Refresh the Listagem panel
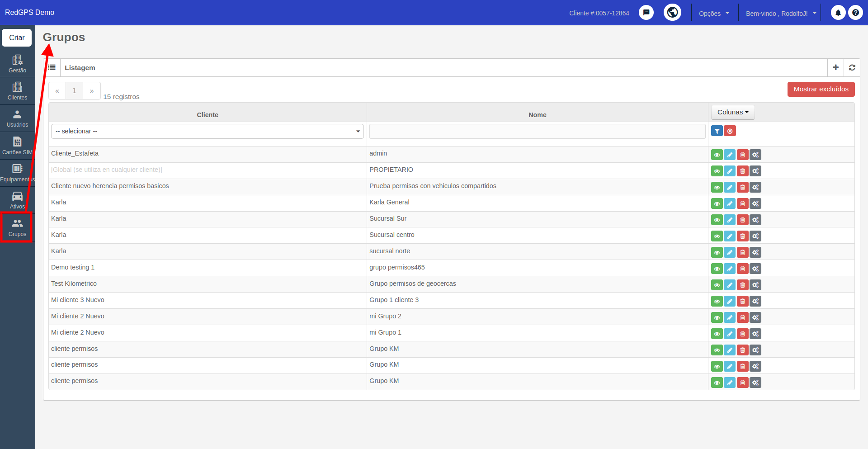Viewport: 868px width, 449px height. (x=852, y=67)
